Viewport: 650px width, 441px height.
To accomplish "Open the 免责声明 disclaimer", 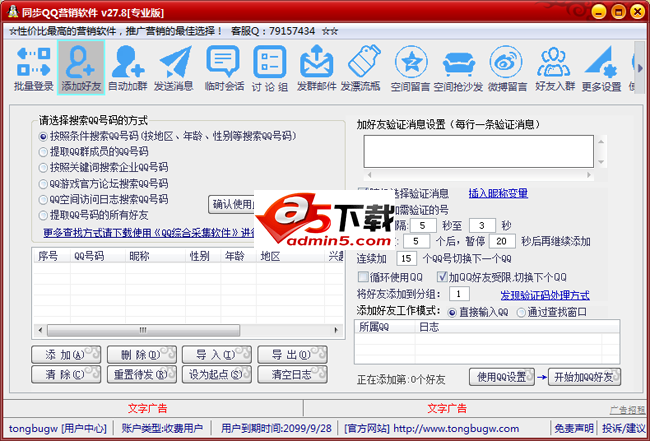I will (574, 429).
